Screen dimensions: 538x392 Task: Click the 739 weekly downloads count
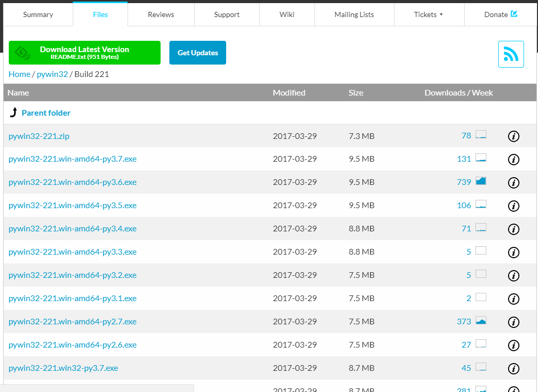(464, 182)
